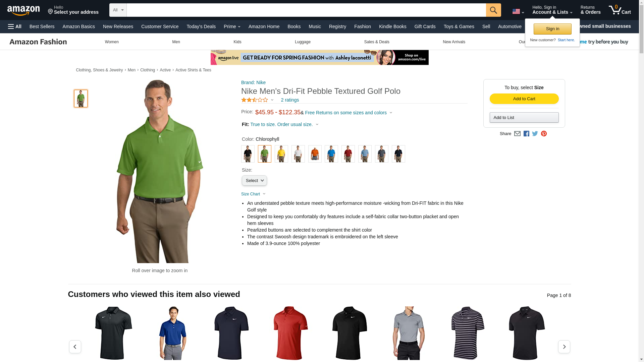Share on Pinterest icon
The image size is (644, 362).
[544, 133]
